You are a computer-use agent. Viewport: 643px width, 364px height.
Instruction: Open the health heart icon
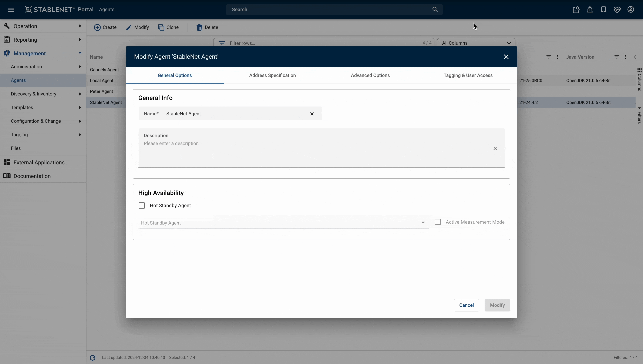click(617, 10)
